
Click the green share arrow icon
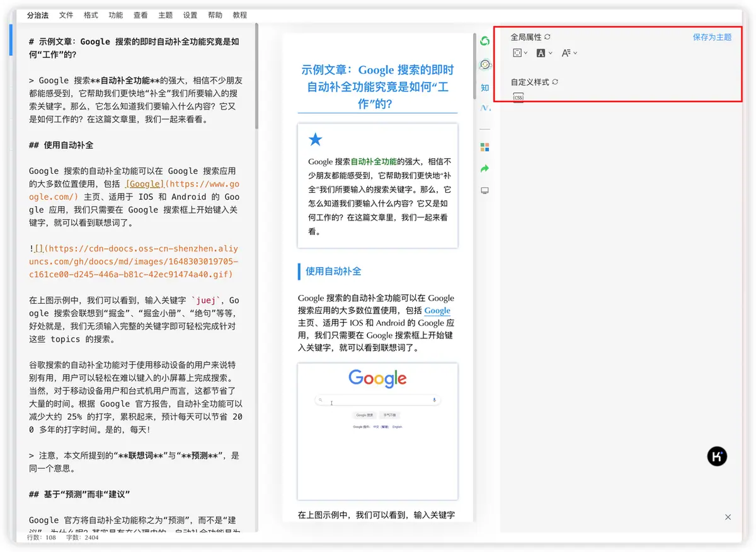[x=484, y=168]
